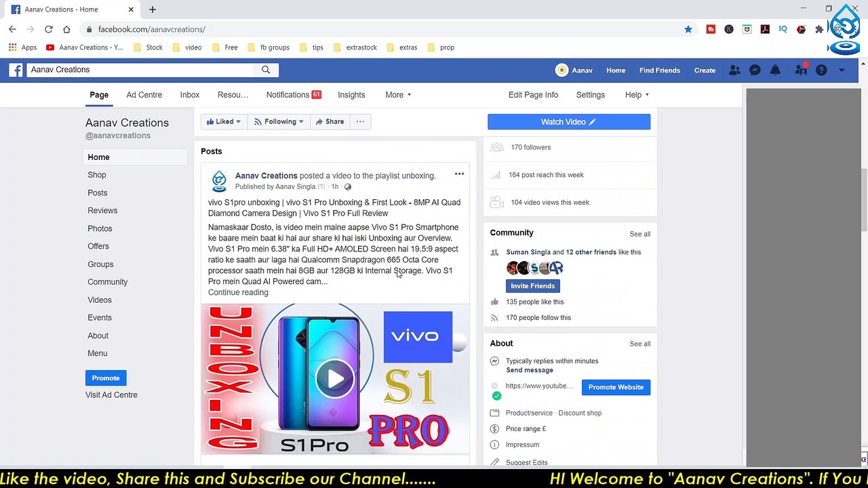The image size is (868, 488).
Task: Click See all next to About
Action: pos(639,344)
